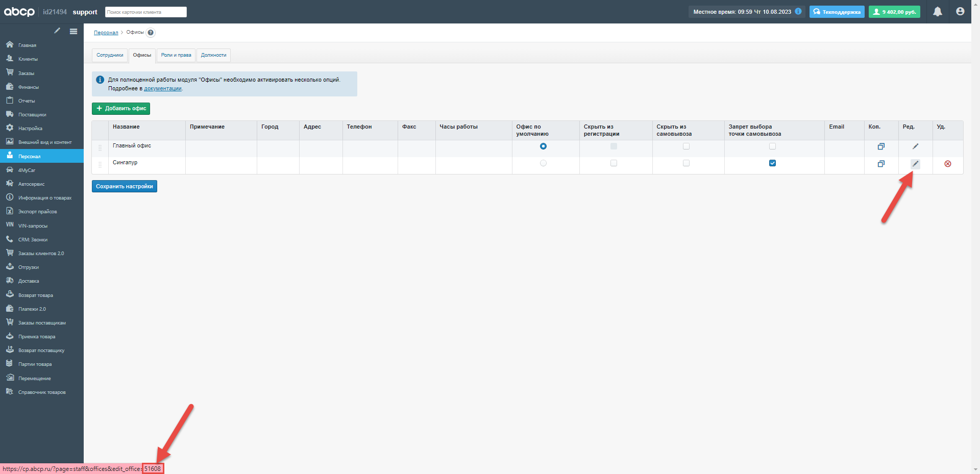The width and height of the screenshot is (980, 474).
Task: Open Приемка товара section
Action: (x=42, y=337)
